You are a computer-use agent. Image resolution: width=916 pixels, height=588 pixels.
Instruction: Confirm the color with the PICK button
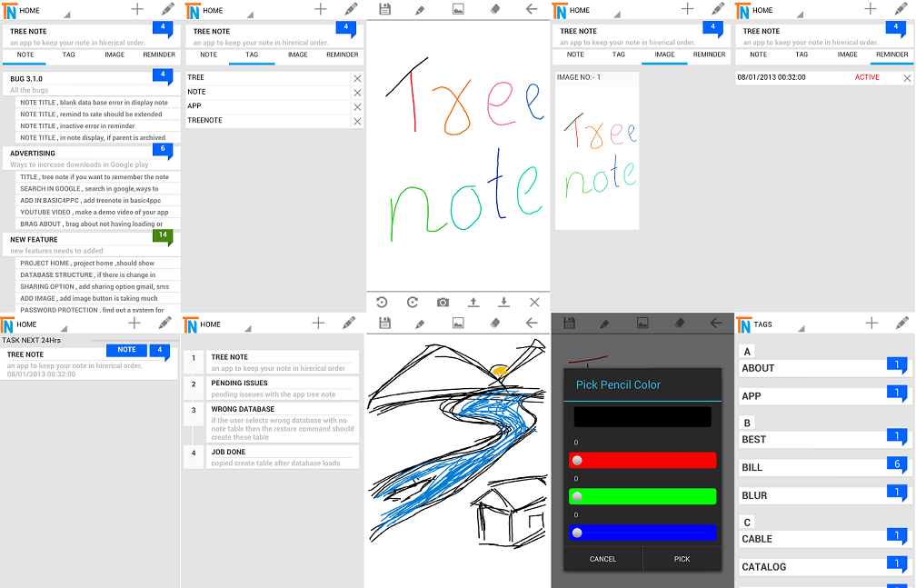682,559
